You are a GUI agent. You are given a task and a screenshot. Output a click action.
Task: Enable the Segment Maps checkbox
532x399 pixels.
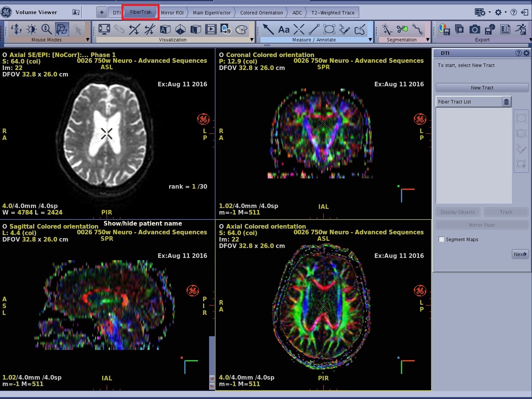click(x=441, y=239)
